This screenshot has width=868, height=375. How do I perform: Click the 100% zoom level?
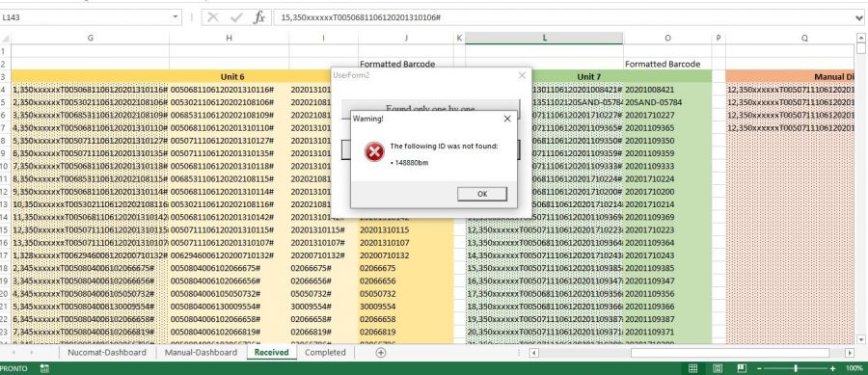pyautogui.click(x=854, y=368)
